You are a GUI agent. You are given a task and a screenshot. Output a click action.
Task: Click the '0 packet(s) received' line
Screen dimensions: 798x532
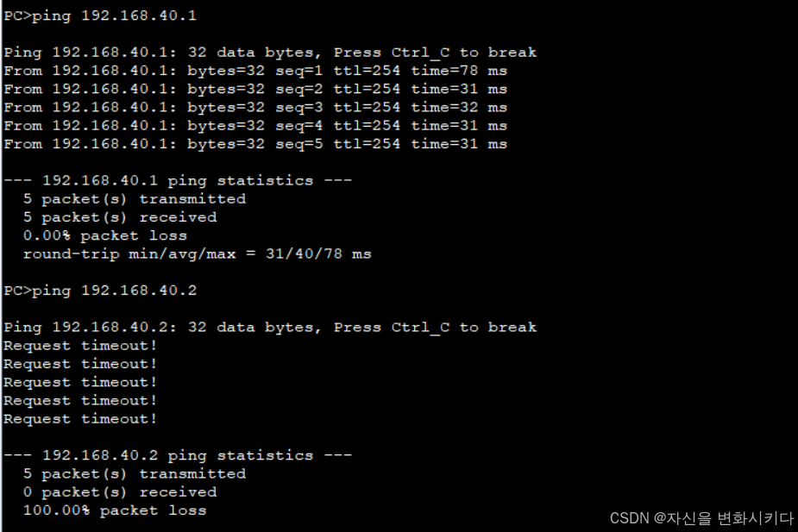[x=120, y=491]
